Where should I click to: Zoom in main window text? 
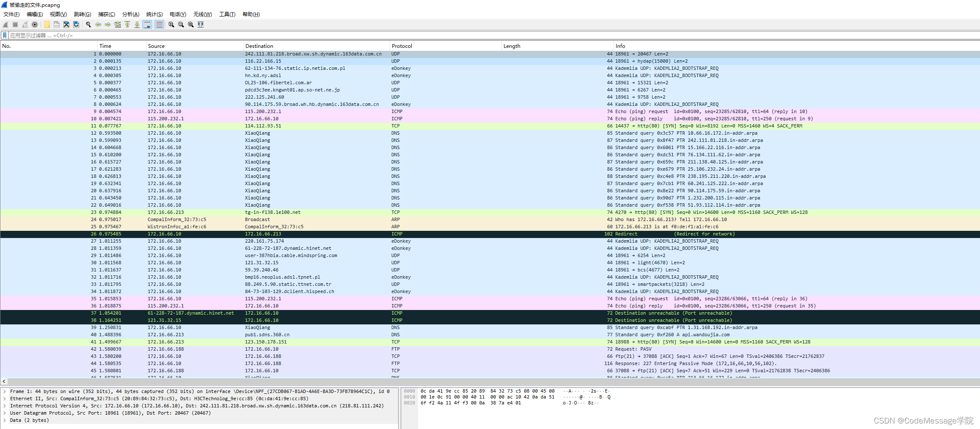point(171,25)
